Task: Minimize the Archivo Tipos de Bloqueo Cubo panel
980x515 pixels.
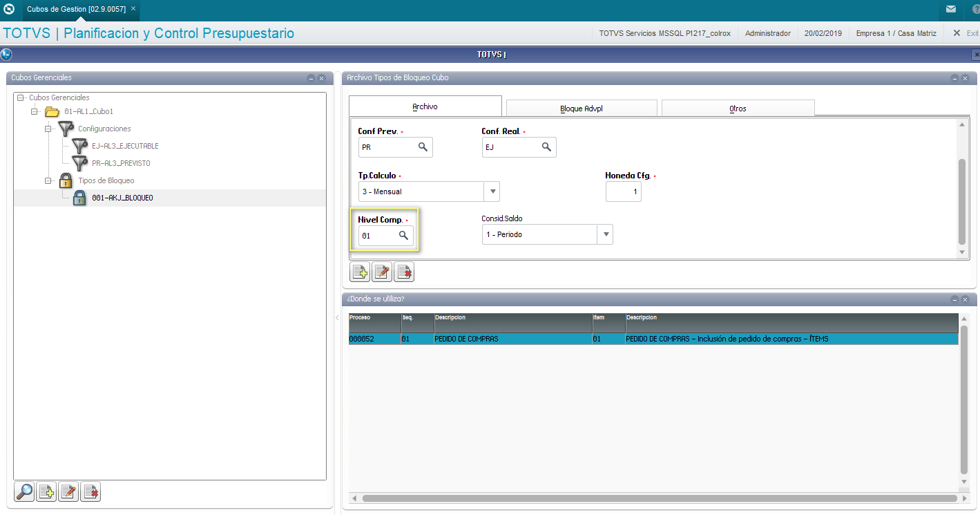Action: [x=954, y=78]
